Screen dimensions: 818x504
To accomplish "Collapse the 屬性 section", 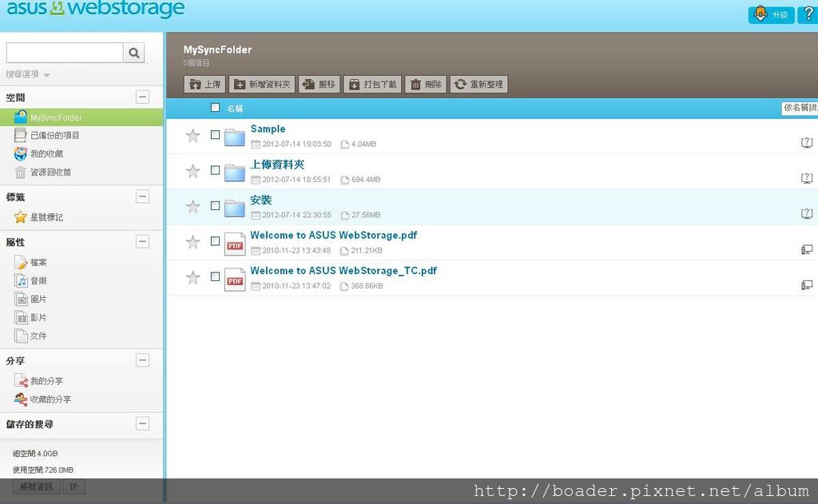I will pyautogui.click(x=142, y=241).
